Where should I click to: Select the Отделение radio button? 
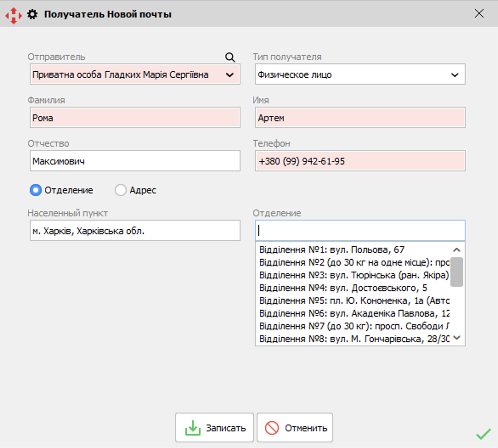36,190
